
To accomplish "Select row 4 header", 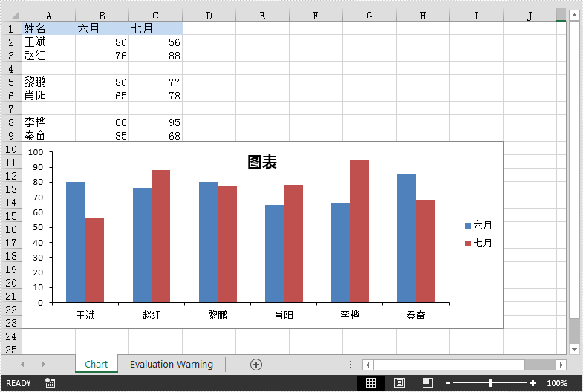I will pyautogui.click(x=11, y=69).
